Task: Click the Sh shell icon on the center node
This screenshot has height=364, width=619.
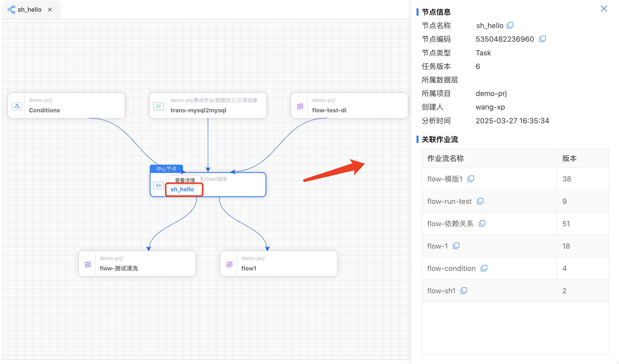Action: (x=159, y=185)
